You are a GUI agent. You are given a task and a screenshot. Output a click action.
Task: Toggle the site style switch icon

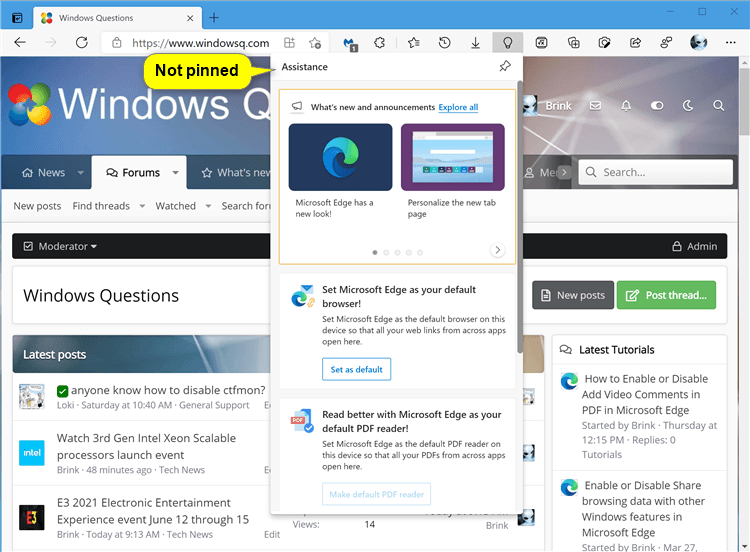(657, 105)
